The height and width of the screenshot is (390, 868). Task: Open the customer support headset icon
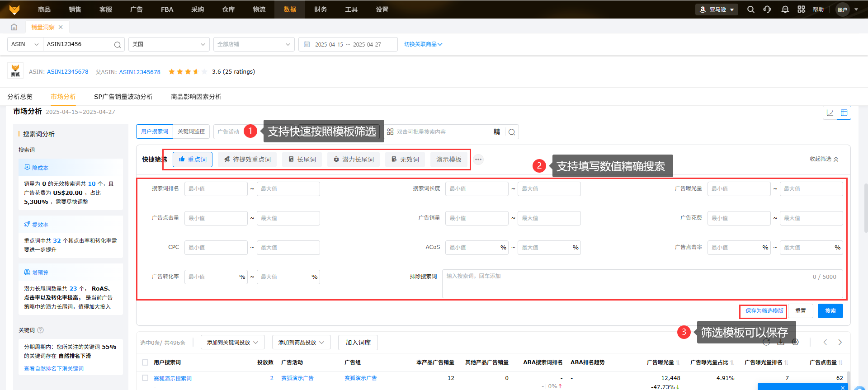point(767,9)
